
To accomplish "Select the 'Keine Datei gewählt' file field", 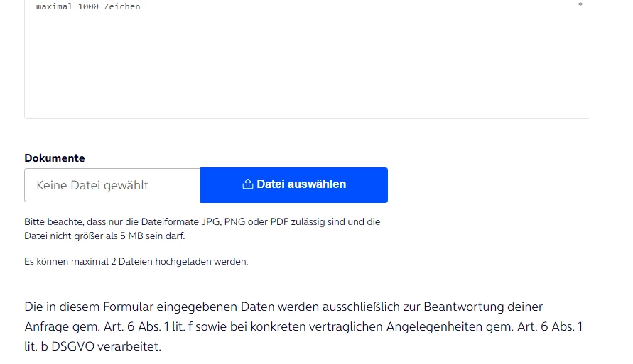I will coord(112,185).
